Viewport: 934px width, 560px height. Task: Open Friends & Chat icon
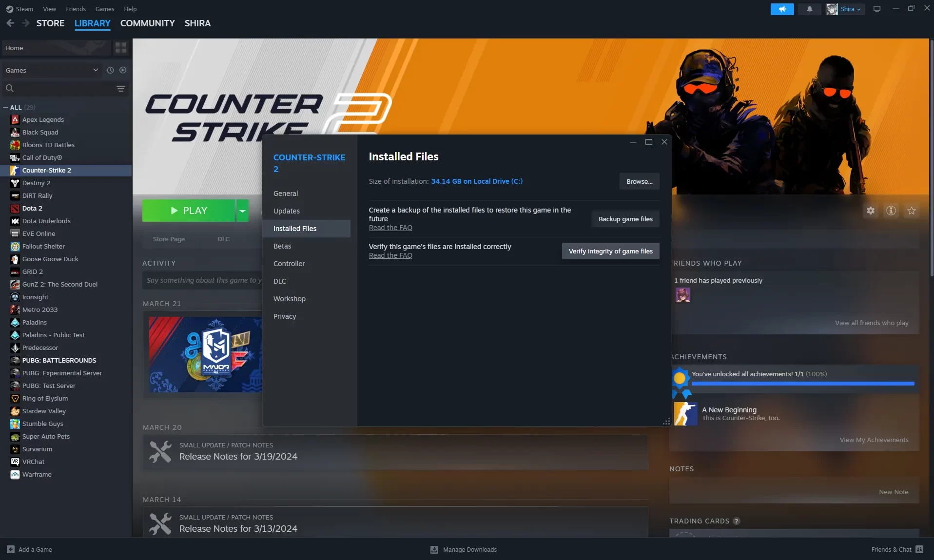click(919, 549)
